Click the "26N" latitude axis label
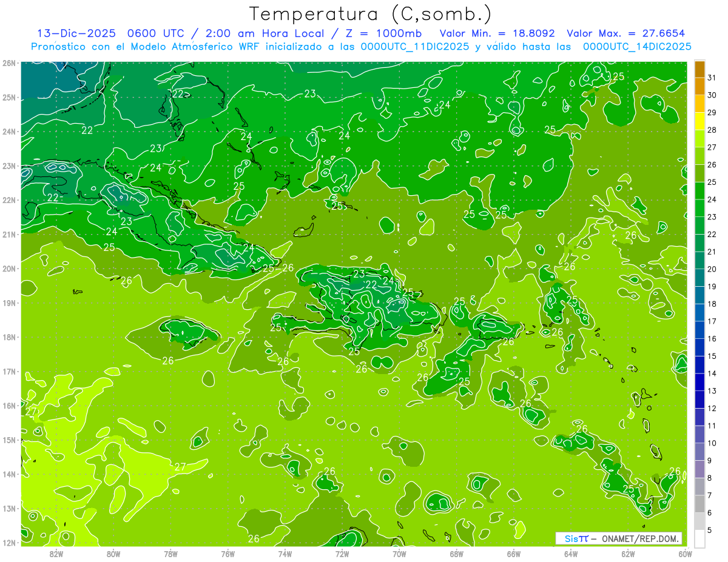 click(x=9, y=63)
